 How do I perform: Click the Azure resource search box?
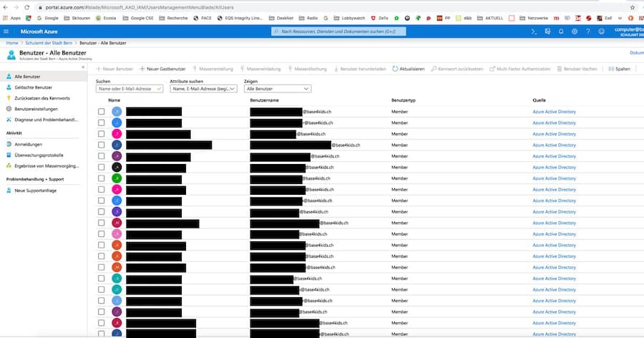click(x=338, y=32)
